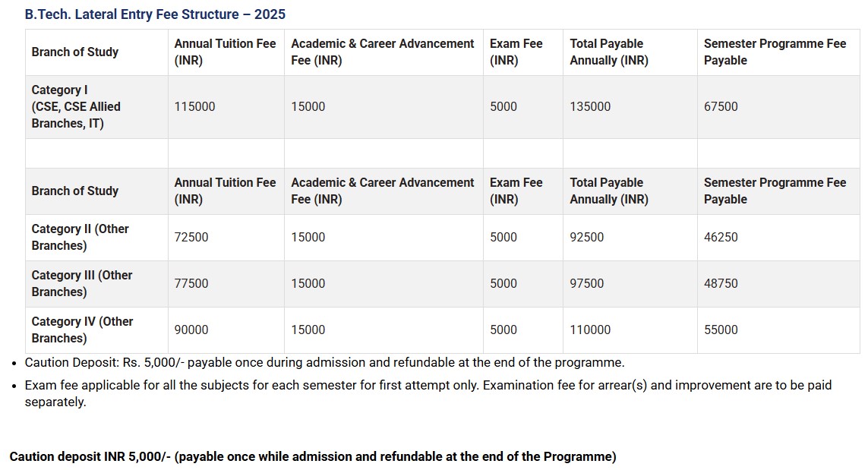The height and width of the screenshot is (470, 868).
Task: Click the Category IV (Other Branches) cell
Action: [82, 330]
